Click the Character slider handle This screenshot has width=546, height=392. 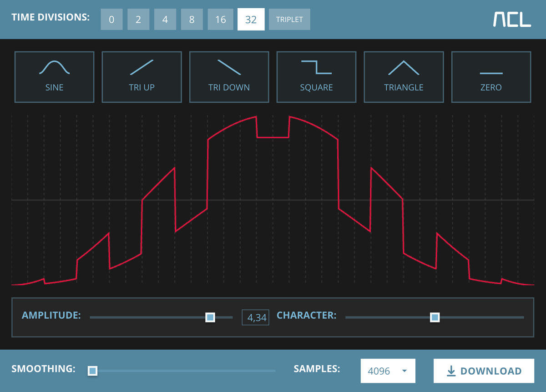click(435, 317)
